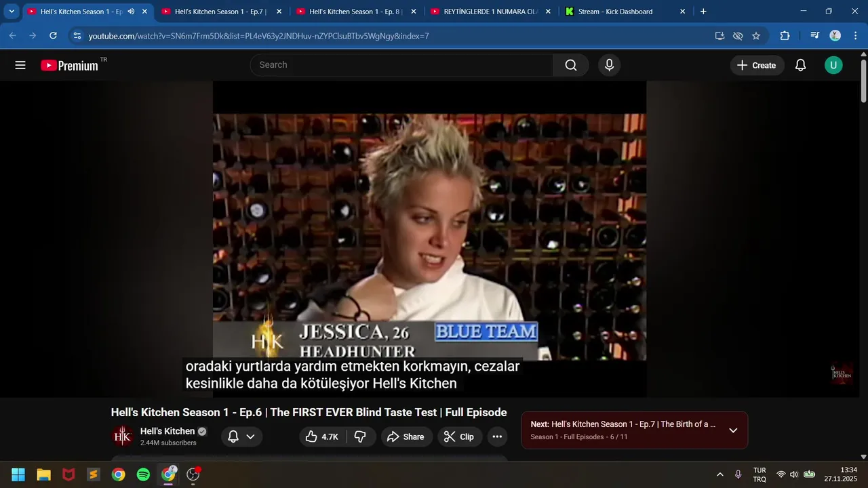868x488 pixels.
Task: Create a Clip with scissors button
Action: point(459,436)
